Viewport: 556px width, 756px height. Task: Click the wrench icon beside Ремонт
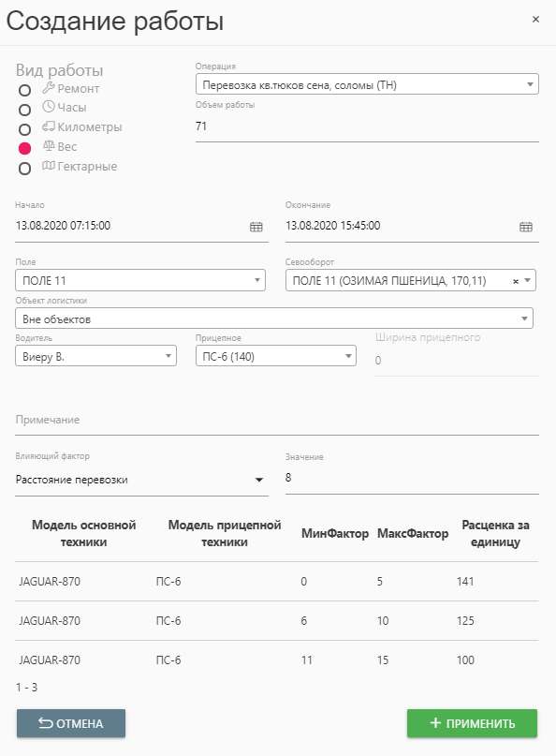click(48, 88)
